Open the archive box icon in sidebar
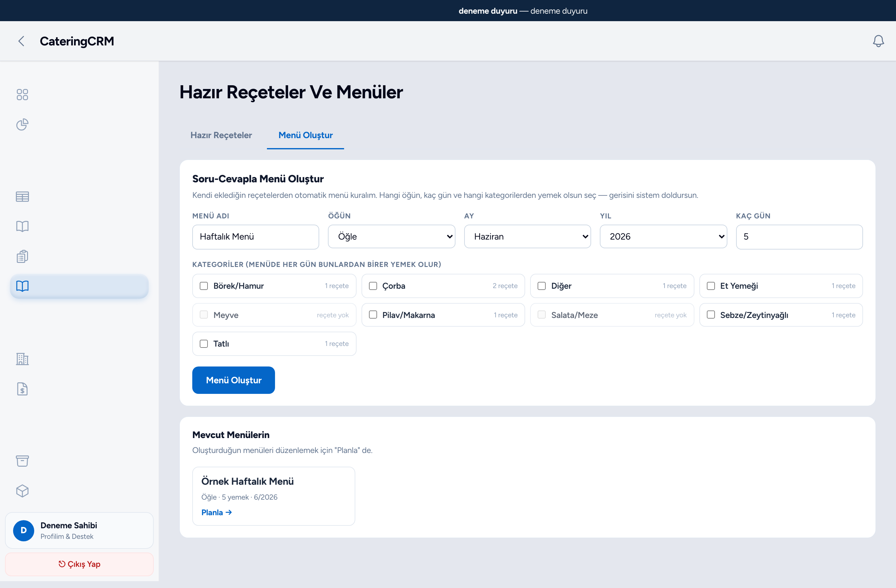The image size is (896, 588). coord(22,461)
